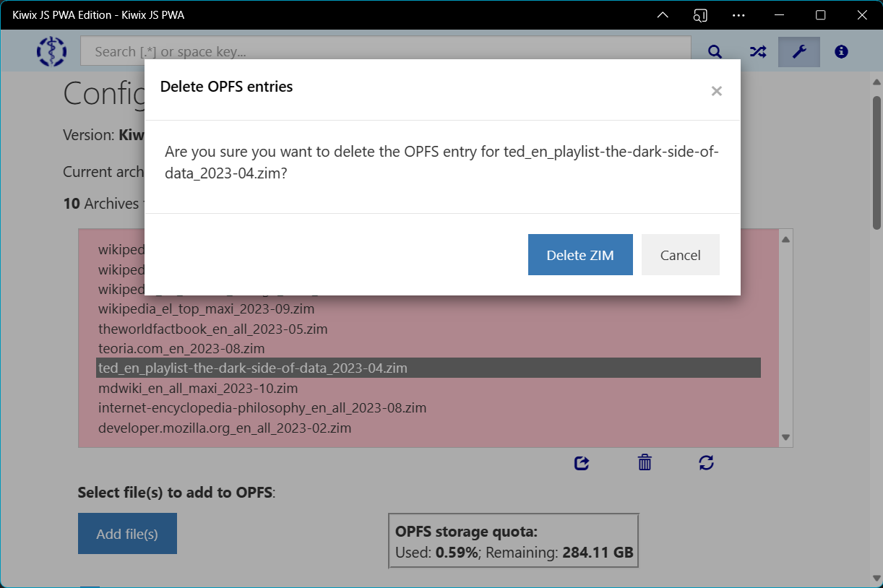
Task: Click the Kiwix logo icon
Action: point(51,51)
